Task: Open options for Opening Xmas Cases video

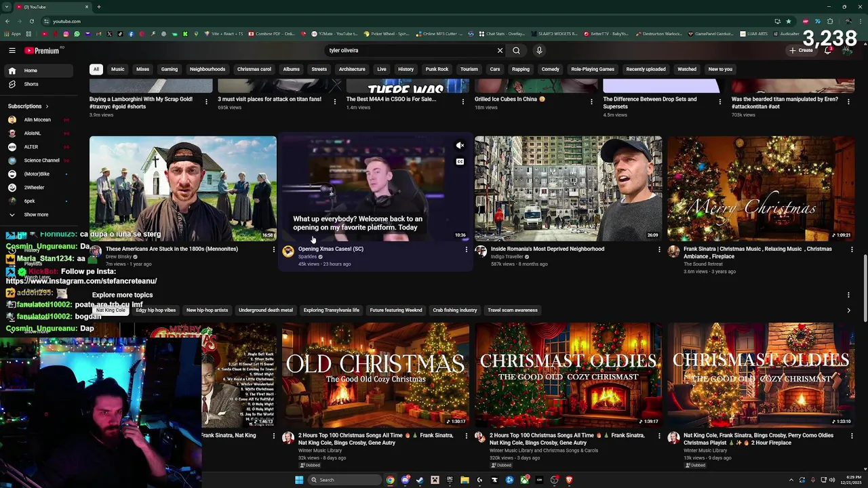Action: tap(466, 249)
